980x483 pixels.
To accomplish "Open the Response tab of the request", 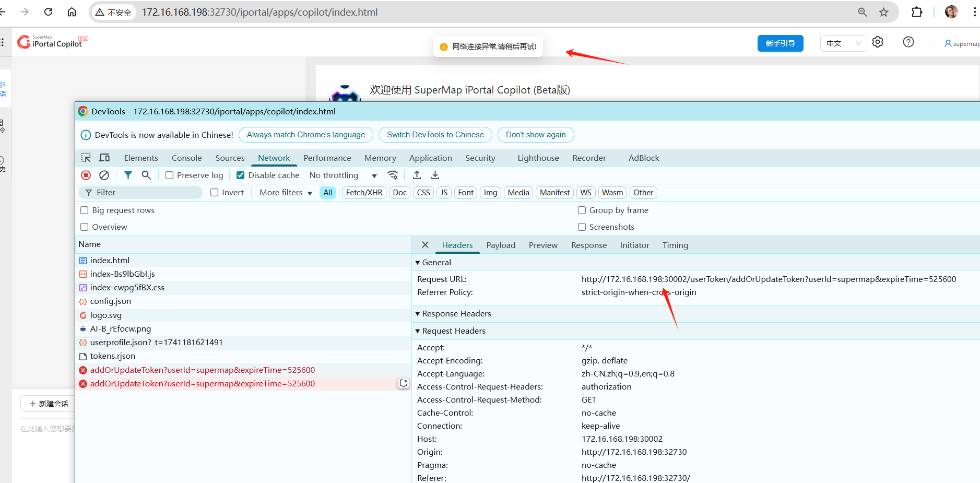I will 588,245.
